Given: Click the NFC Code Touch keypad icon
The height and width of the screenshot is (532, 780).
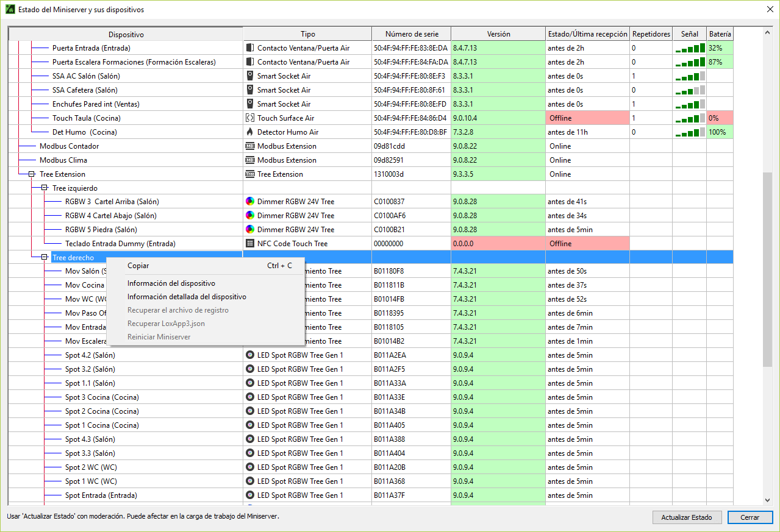Looking at the screenshot, I should click(x=249, y=244).
